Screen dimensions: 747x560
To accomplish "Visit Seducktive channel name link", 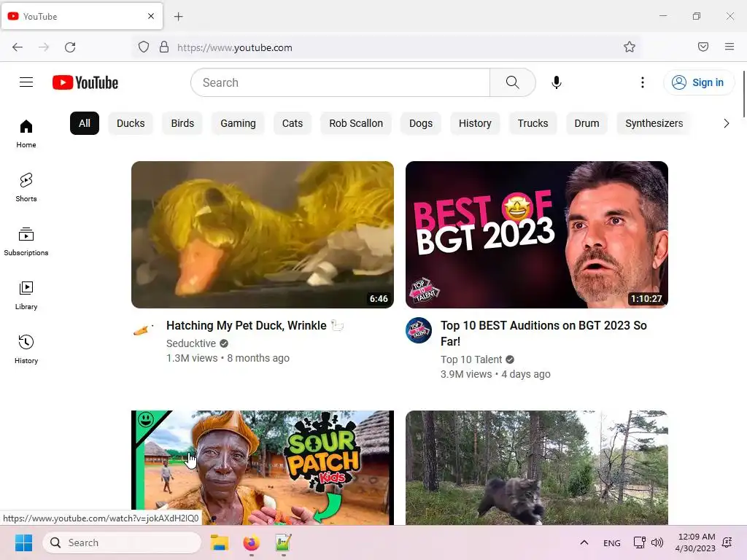I will pos(191,343).
